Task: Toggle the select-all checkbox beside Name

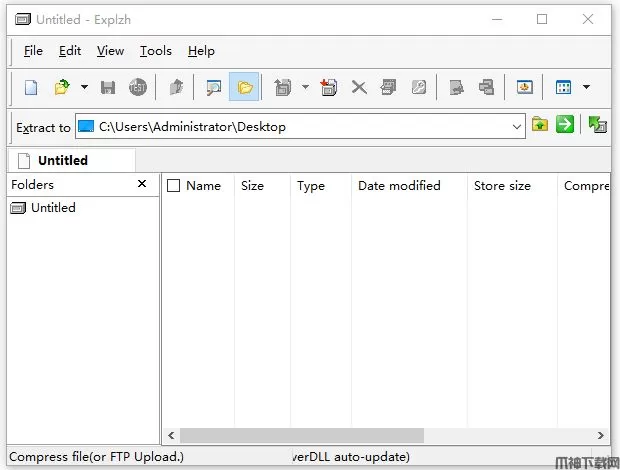Action: pos(174,186)
